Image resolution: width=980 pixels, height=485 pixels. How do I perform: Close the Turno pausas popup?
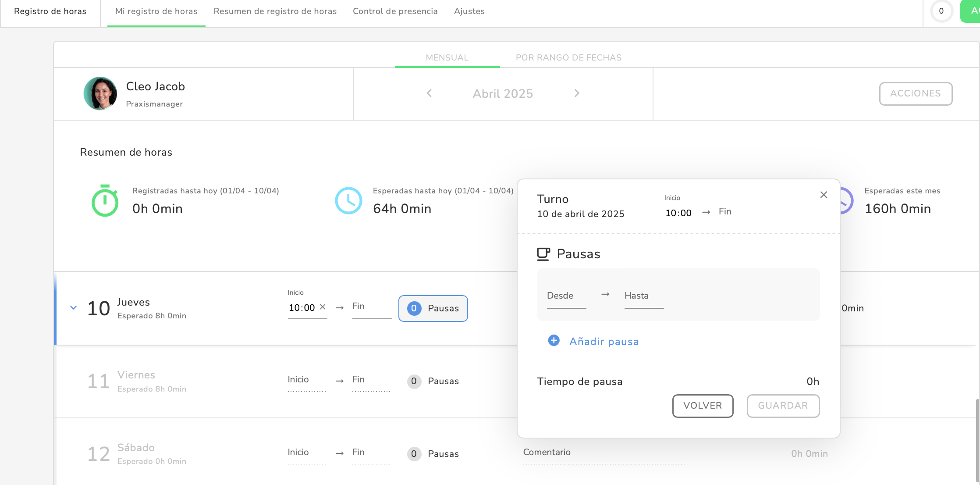pyautogui.click(x=824, y=195)
